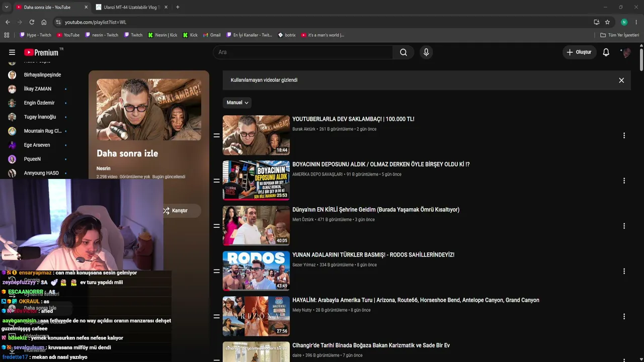644x362 pixels.
Task: Click the install app icon in address bar
Action: point(596,22)
